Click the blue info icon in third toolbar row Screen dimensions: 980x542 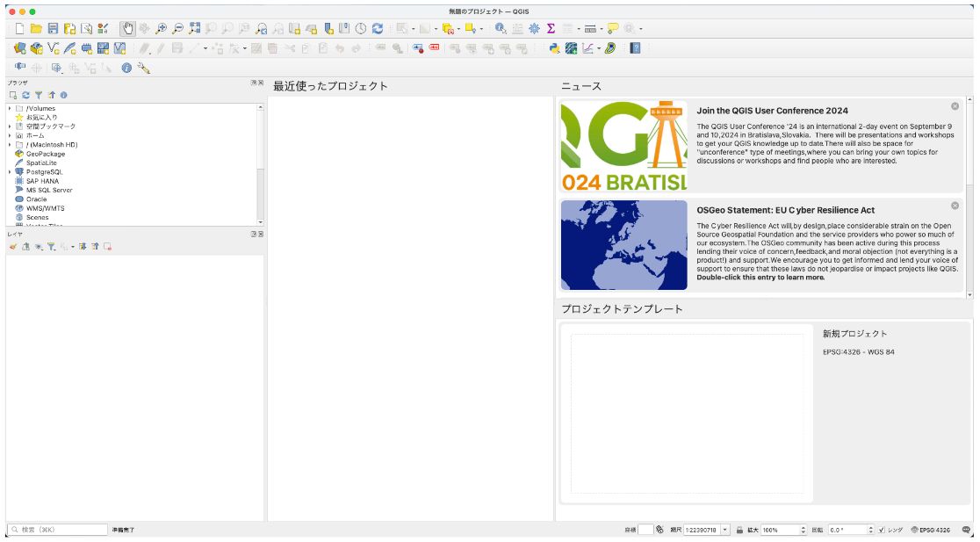pos(126,68)
